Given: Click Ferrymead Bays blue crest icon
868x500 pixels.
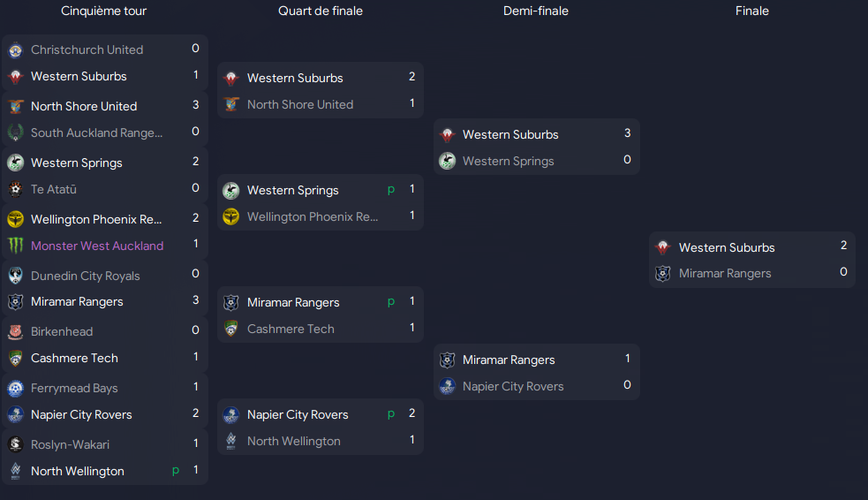Looking at the screenshot, I should (16, 388).
